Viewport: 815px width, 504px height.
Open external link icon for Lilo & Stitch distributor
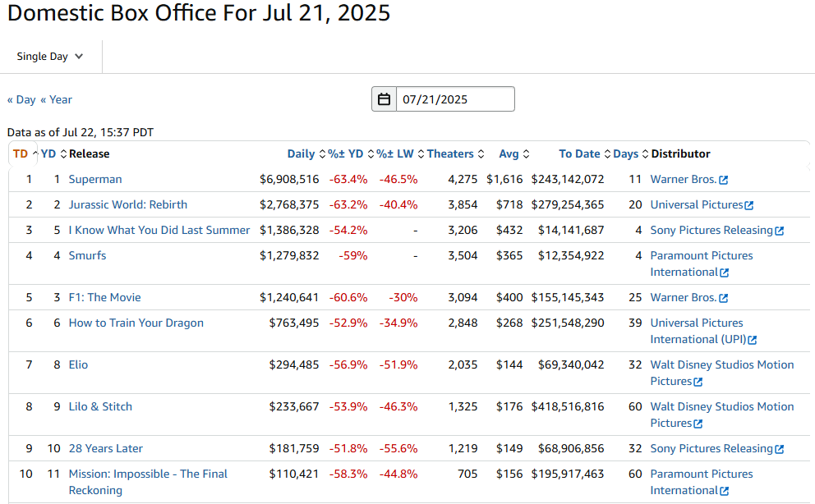point(698,424)
